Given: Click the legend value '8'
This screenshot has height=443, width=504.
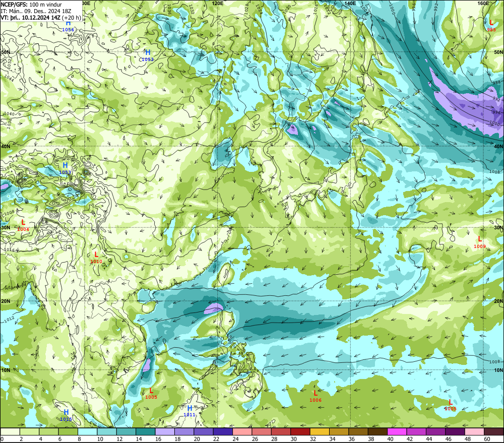Looking at the screenshot, I should coord(80,439).
